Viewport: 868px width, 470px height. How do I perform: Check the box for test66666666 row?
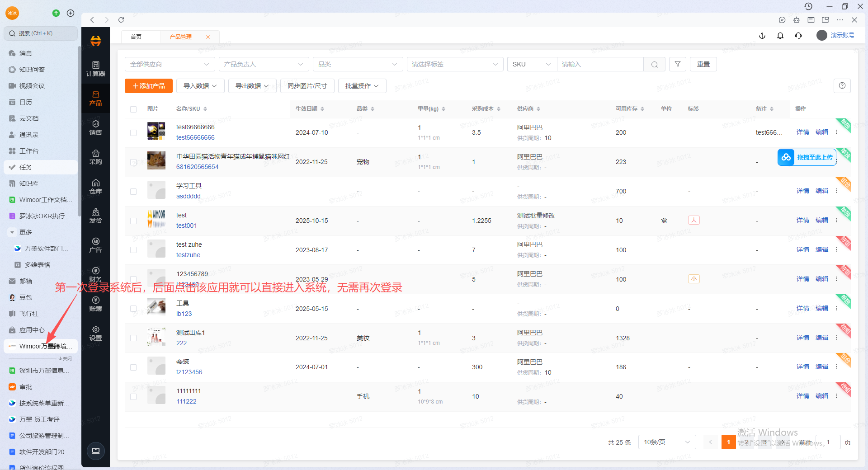coord(133,133)
